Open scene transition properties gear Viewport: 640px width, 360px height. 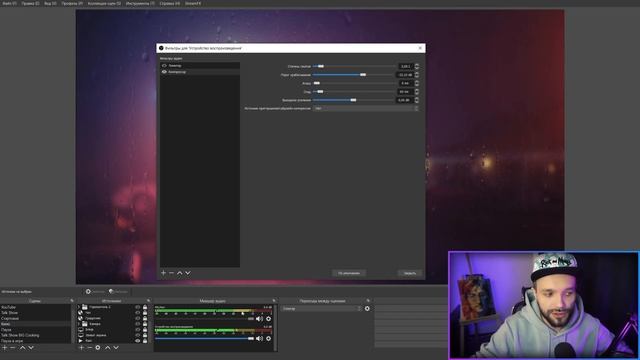click(367, 309)
